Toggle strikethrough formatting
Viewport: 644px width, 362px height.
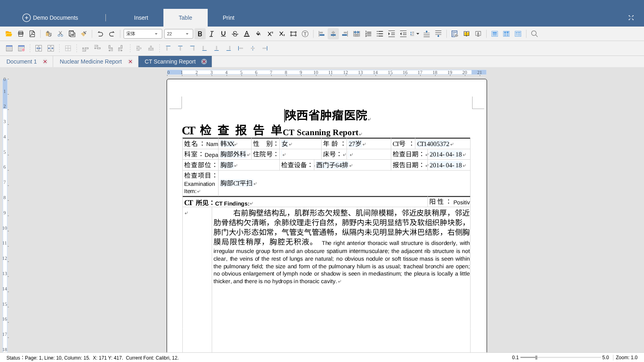pos(235,34)
